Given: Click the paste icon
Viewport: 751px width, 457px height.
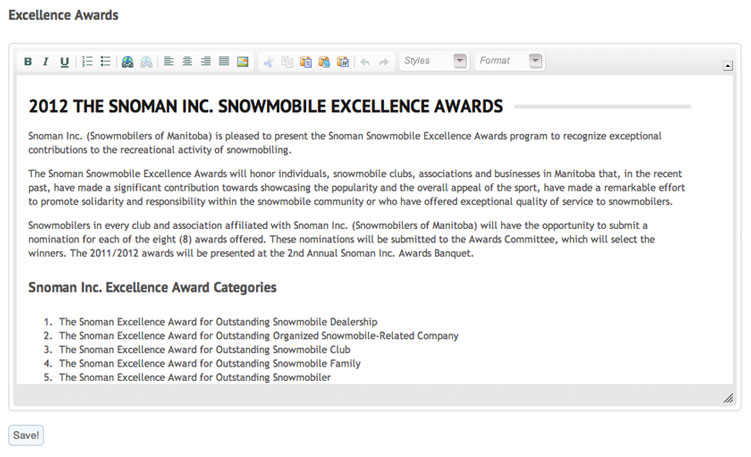Looking at the screenshot, I should pyautogui.click(x=306, y=62).
